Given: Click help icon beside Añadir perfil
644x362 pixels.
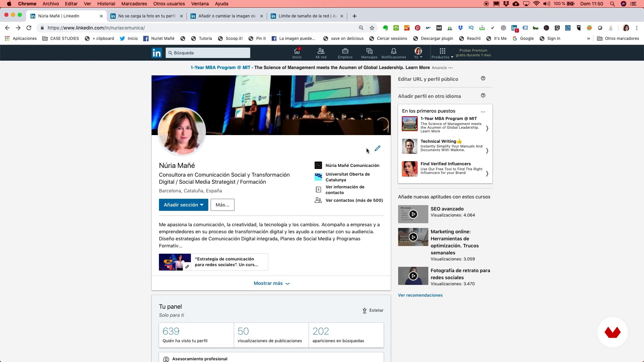Looking at the screenshot, I should 483,96.
